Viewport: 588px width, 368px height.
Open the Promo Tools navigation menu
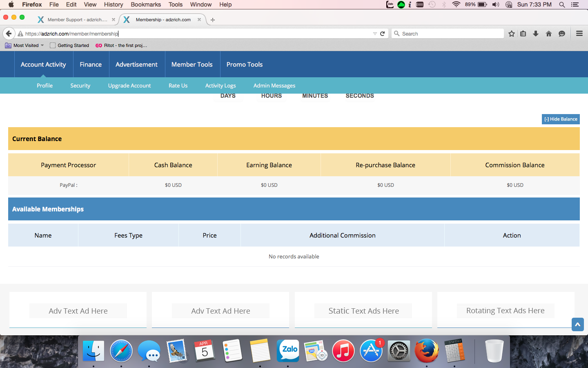(245, 64)
